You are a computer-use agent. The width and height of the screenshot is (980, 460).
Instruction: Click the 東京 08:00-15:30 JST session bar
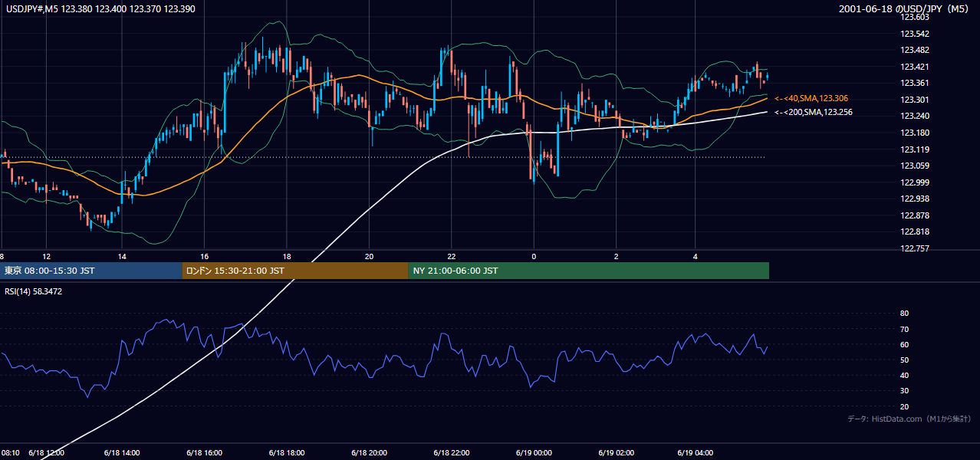point(91,271)
